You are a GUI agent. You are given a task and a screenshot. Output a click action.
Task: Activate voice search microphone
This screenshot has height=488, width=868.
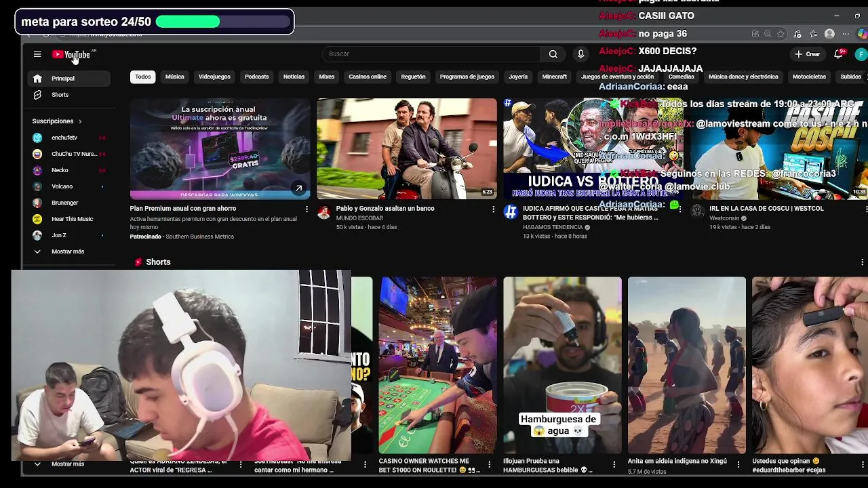(580, 54)
